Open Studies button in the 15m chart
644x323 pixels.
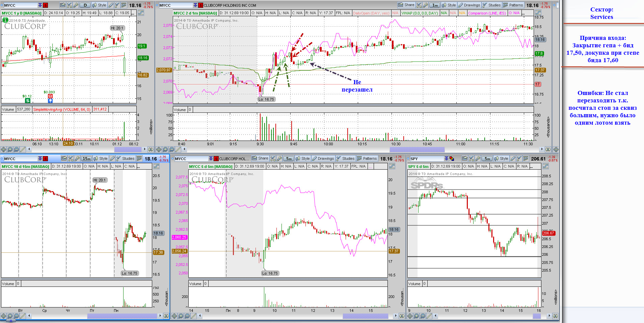[x=125, y=158]
